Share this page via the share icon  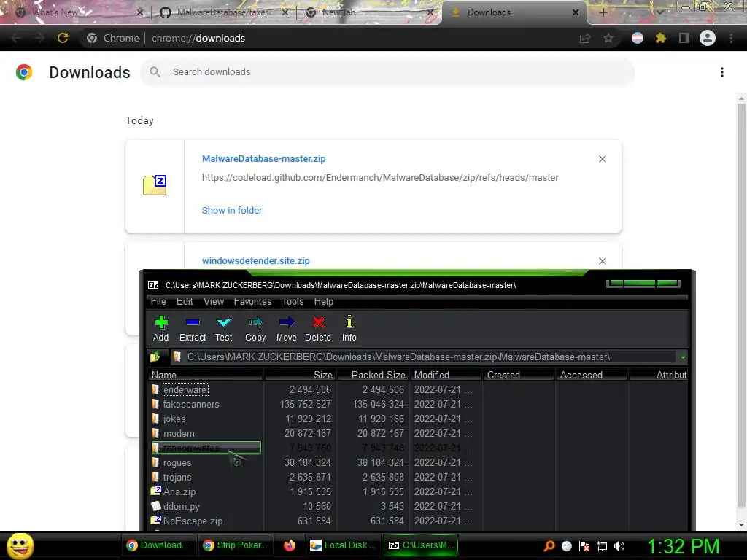[585, 38]
